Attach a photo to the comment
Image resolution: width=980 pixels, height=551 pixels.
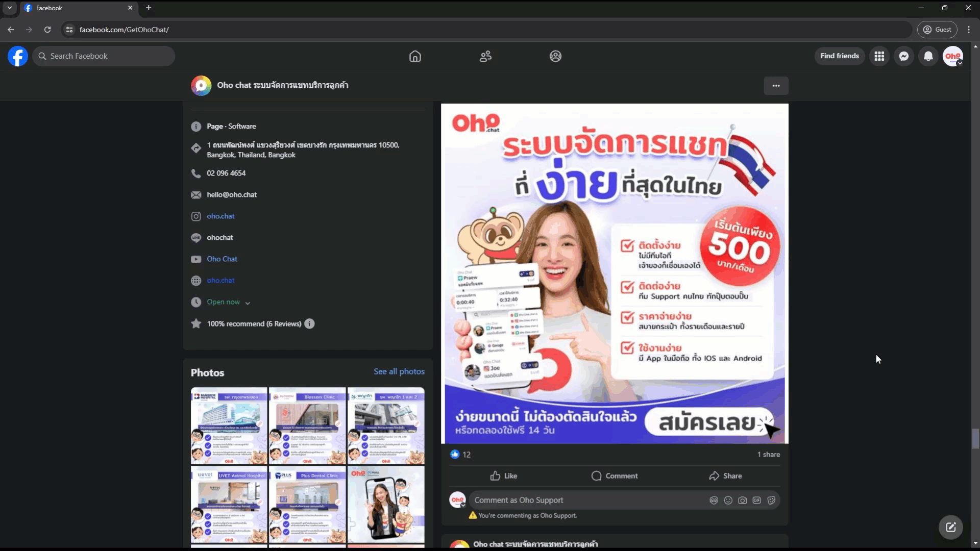(x=742, y=500)
